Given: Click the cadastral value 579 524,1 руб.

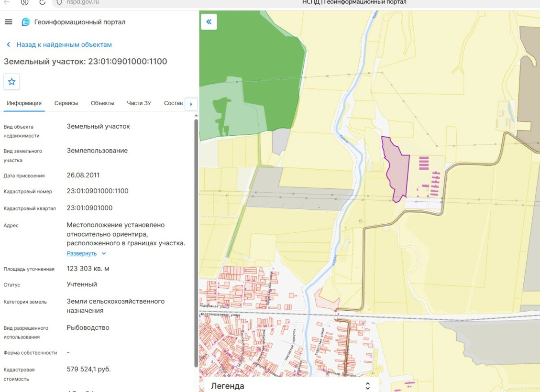Looking at the screenshot, I should [88, 369].
